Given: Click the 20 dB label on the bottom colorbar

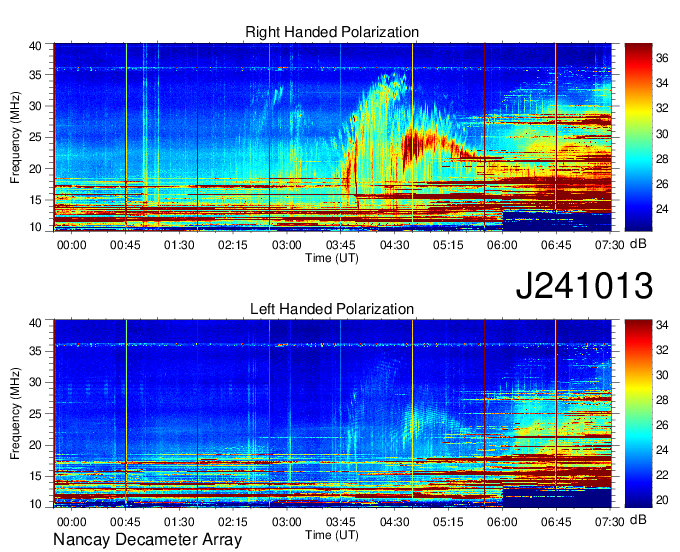Looking at the screenshot, I should pyautogui.click(x=662, y=500).
